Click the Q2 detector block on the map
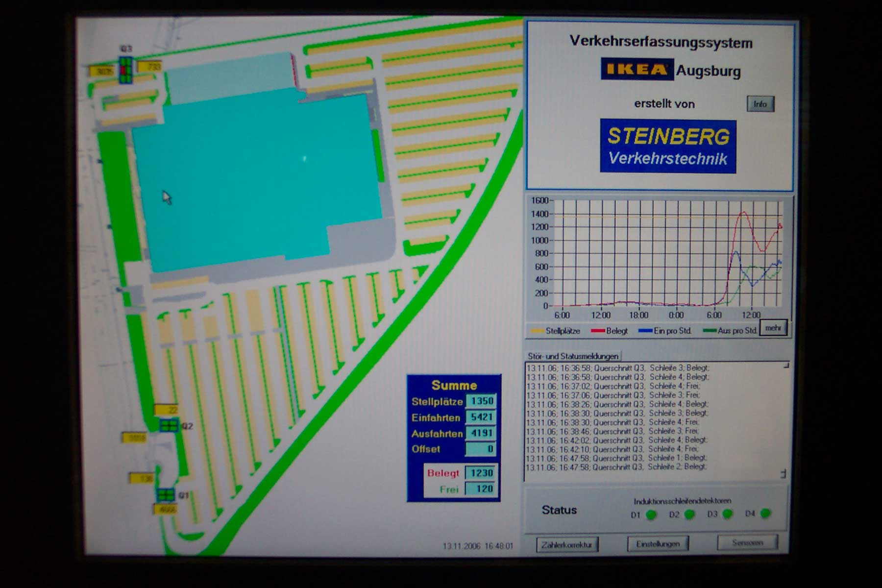This screenshot has width=882, height=588. pyautogui.click(x=169, y=425)
